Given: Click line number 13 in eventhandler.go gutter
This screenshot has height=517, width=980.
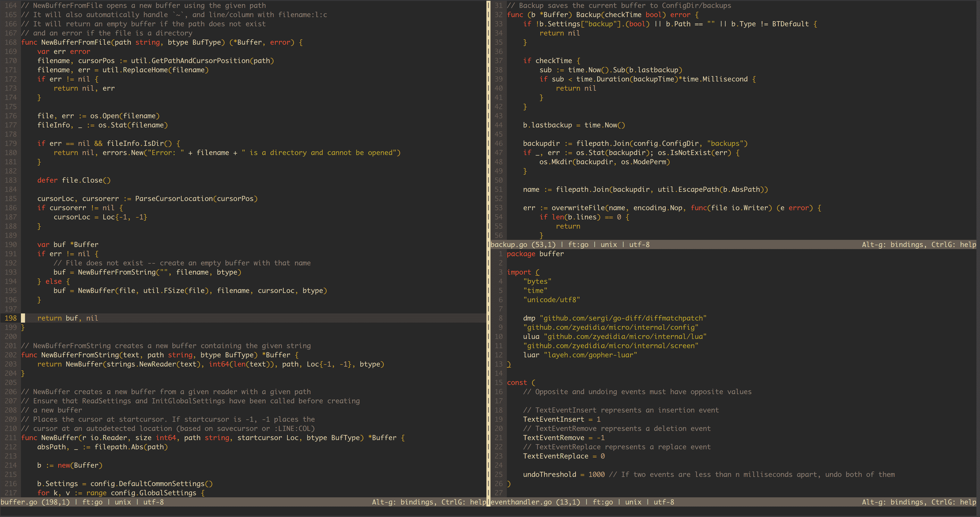Looking at the screenshot, I should coord(499,364).
